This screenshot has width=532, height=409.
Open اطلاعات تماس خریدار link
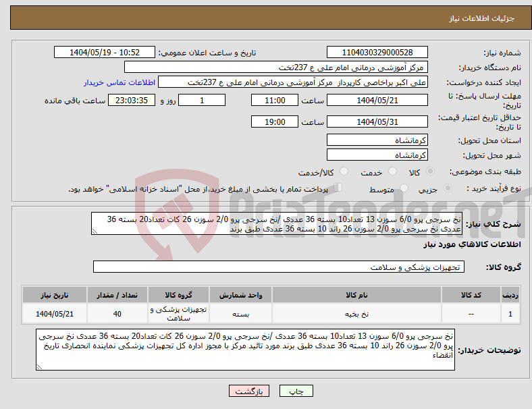(x=119, y=82)
